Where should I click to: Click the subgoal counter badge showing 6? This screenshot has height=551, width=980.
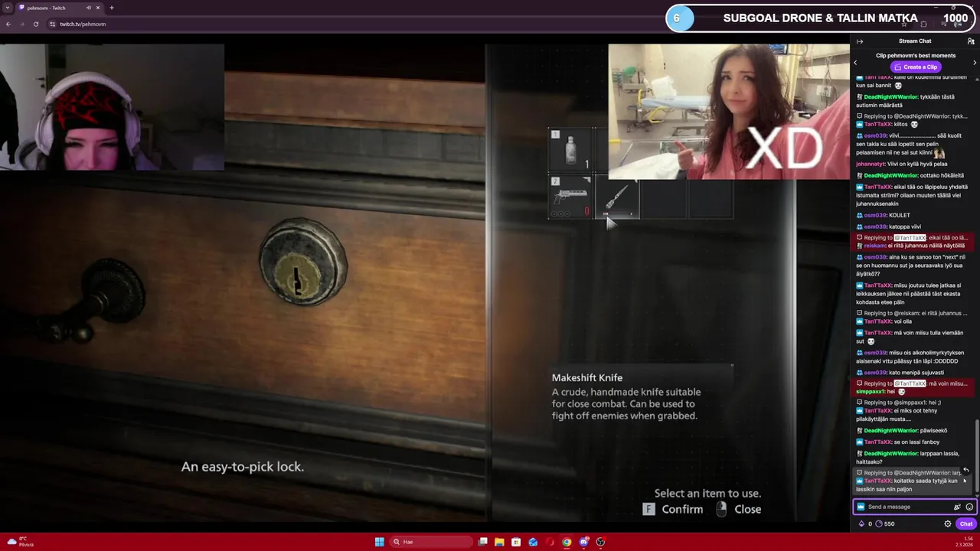click(680, 18)
